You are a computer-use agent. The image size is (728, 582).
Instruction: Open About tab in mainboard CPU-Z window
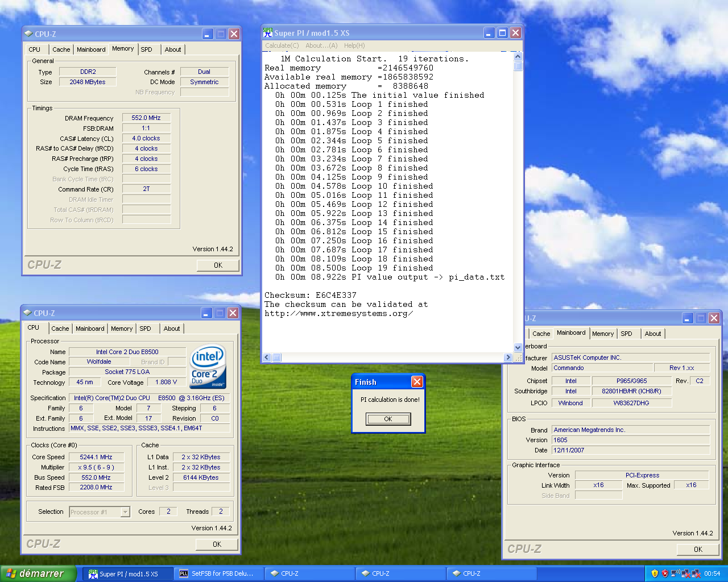click(653, 334)
